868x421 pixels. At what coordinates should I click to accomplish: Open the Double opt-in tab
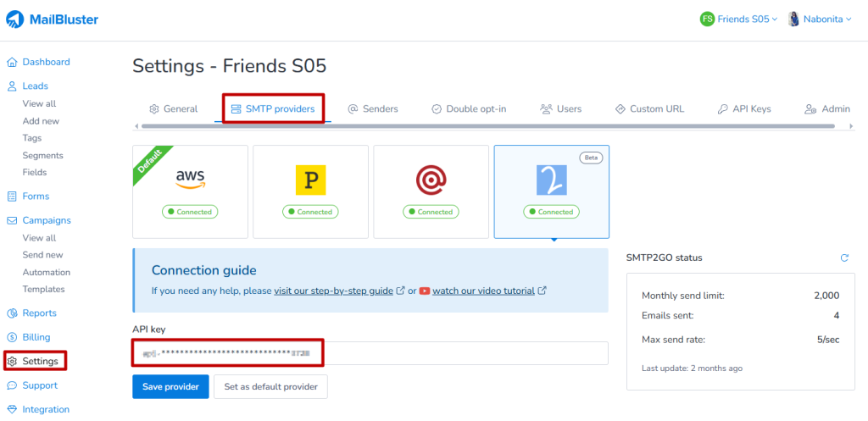[469, 109]
